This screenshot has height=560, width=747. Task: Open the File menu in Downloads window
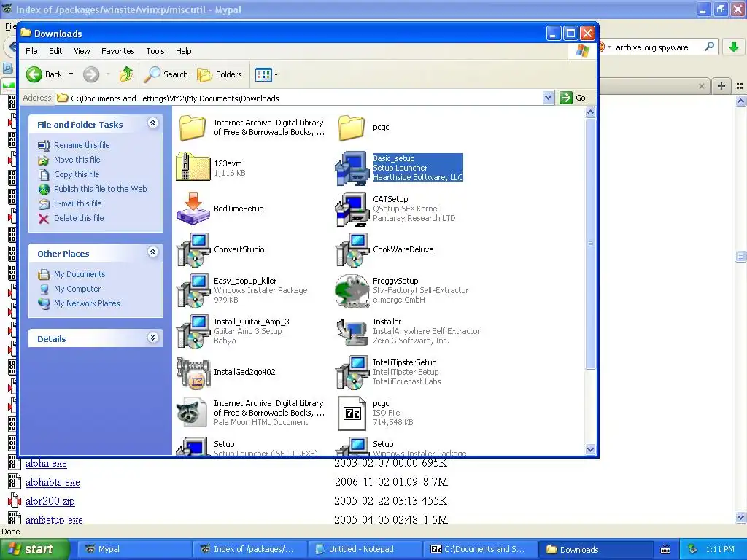coord(31,51)
